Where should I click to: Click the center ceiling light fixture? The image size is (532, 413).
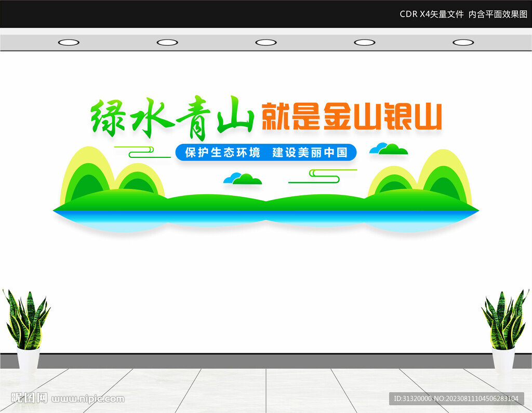point(266,41)
